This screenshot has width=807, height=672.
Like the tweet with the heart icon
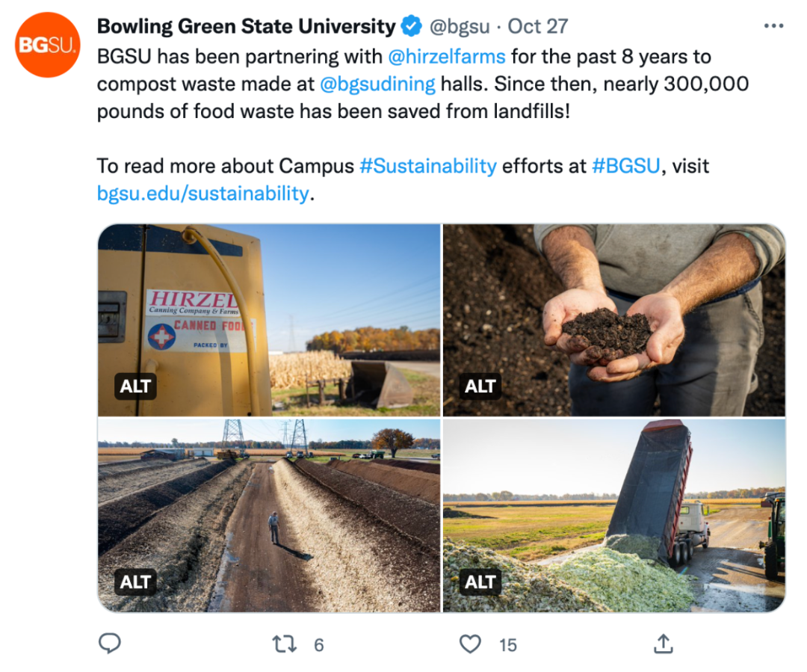click(470, 644)
